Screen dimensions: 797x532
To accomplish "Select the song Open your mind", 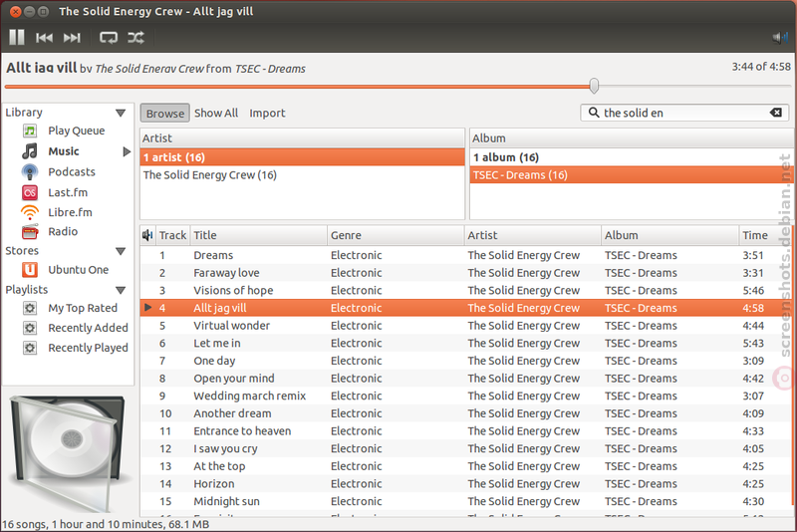I will click(x=466, y=379).
